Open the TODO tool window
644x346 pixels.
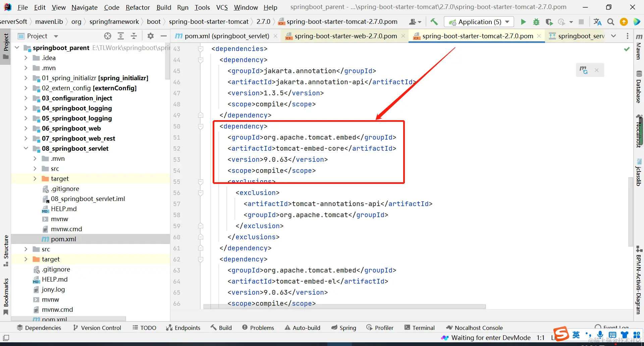pos(144,328)
